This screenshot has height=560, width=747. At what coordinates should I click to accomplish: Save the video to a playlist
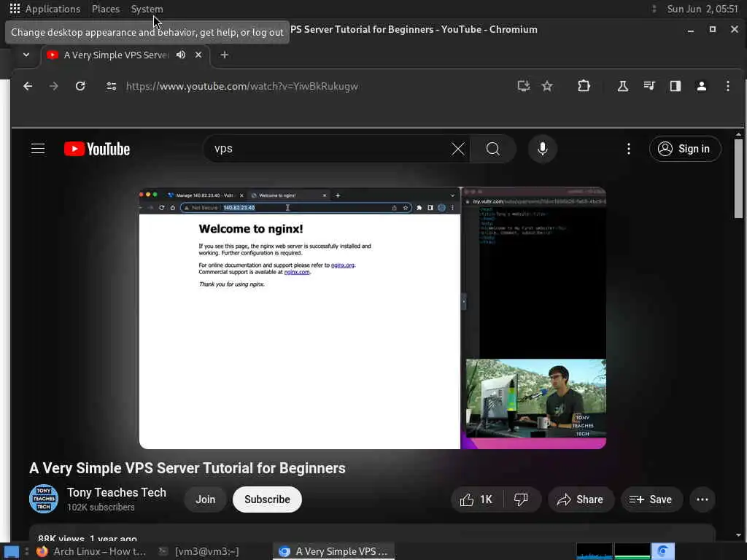[651, 499]
